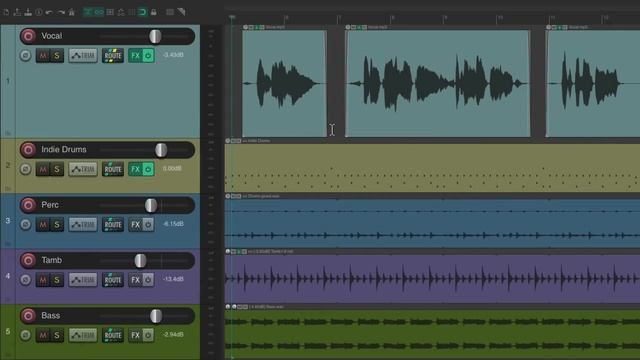
Task: Open Project Settings from the toolbar
Action: tap(39, 12)
